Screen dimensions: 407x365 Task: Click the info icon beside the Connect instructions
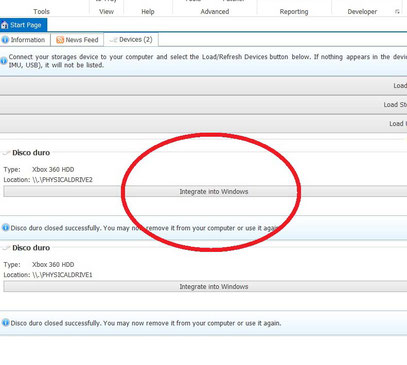(x=4, y=61)
